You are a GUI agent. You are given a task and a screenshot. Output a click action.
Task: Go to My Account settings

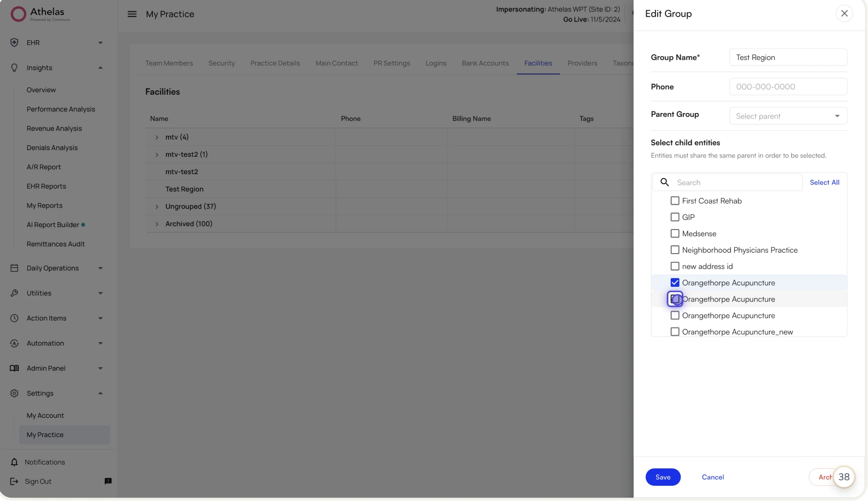click(x=45, y=416)
